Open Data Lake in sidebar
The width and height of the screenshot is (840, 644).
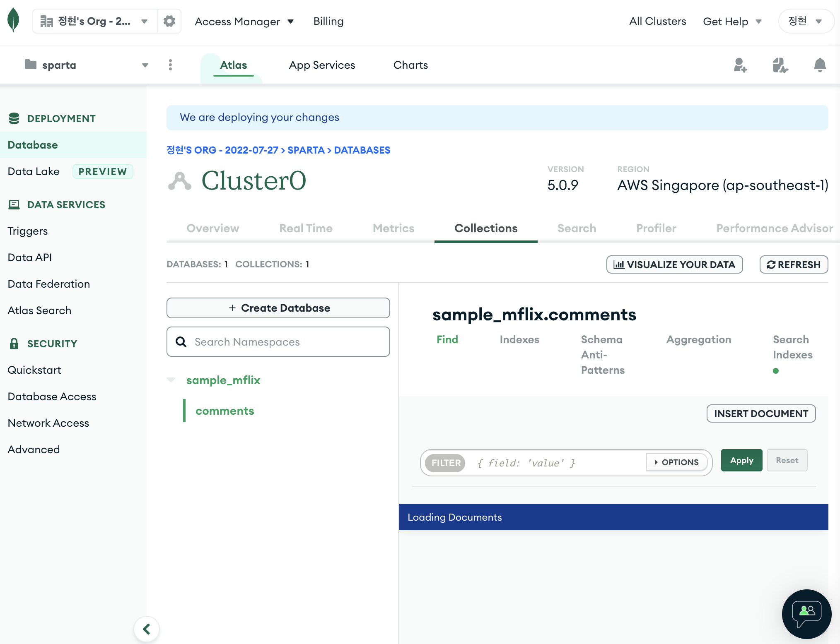34,171
